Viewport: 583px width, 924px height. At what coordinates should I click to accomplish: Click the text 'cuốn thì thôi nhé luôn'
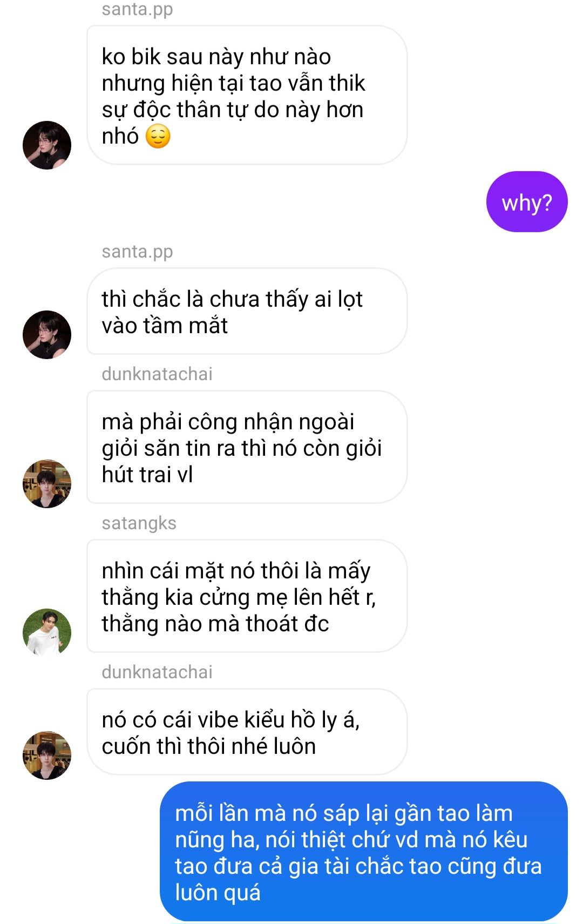click(x=209, y=746)
